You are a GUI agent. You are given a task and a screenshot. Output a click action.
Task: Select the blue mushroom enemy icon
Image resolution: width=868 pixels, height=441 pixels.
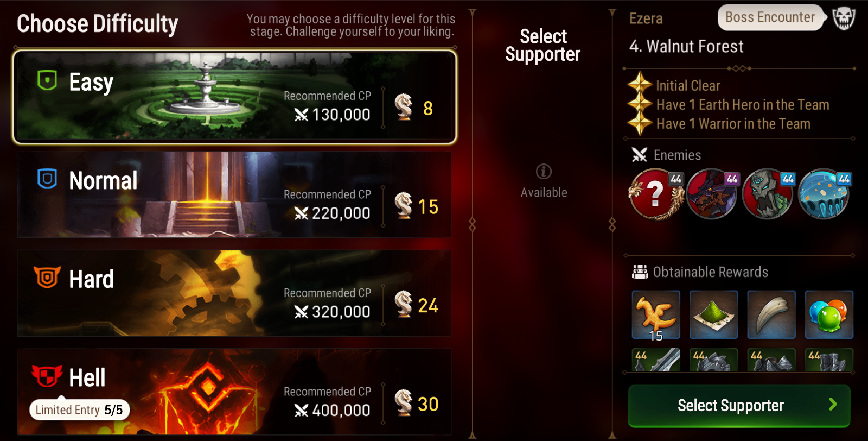(x=825, y=194)
